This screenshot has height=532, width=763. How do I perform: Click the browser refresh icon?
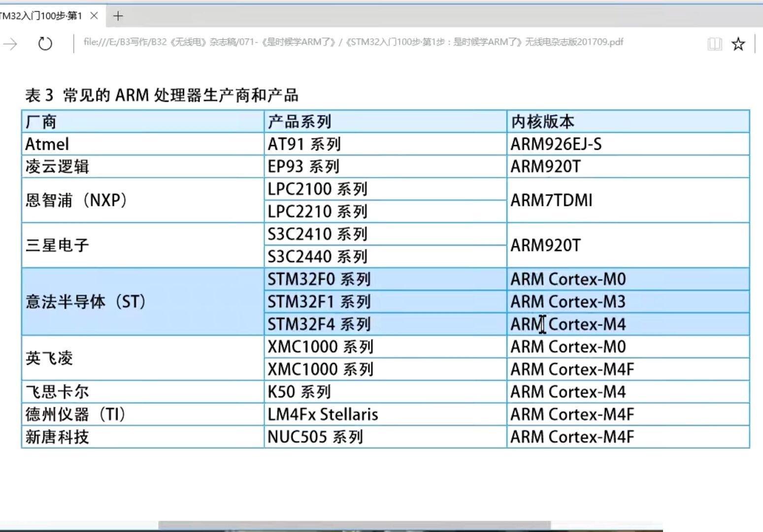[x=45, y=44]
